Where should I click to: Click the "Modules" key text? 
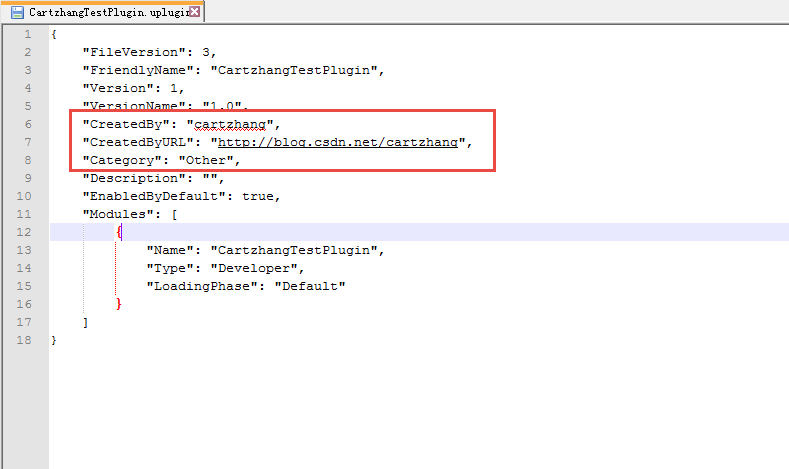118,214
